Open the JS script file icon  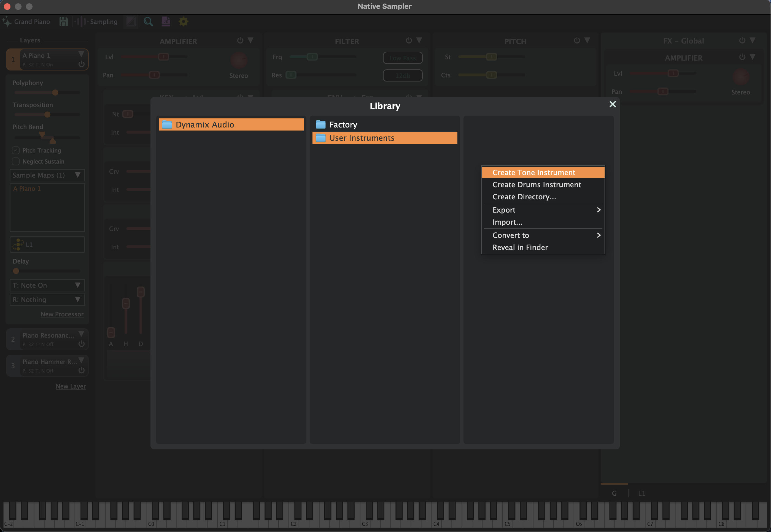click(x=166, y=22)
